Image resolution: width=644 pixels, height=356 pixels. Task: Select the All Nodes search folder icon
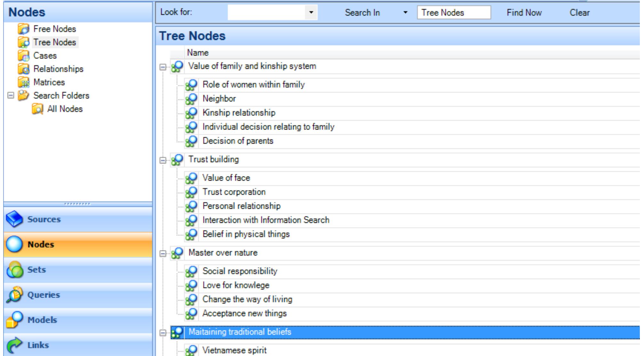click(37, 108)
